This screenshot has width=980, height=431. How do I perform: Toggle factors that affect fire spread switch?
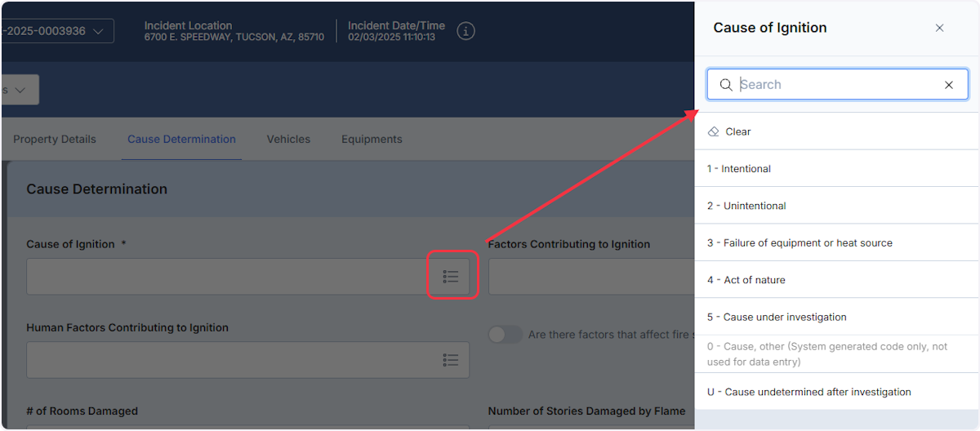pos(505,335)
